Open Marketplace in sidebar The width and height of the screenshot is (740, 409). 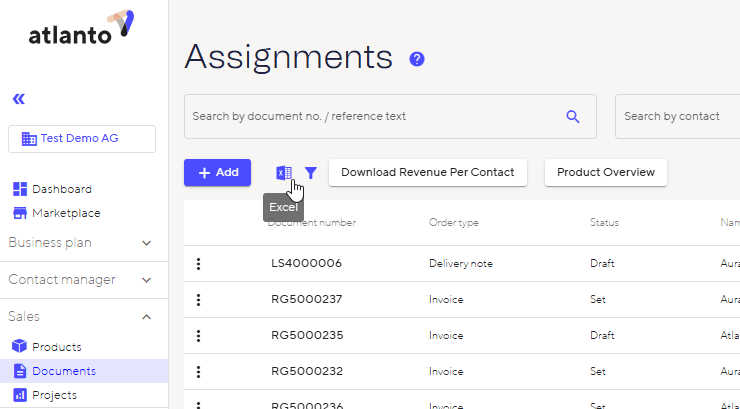coord(65,213)
